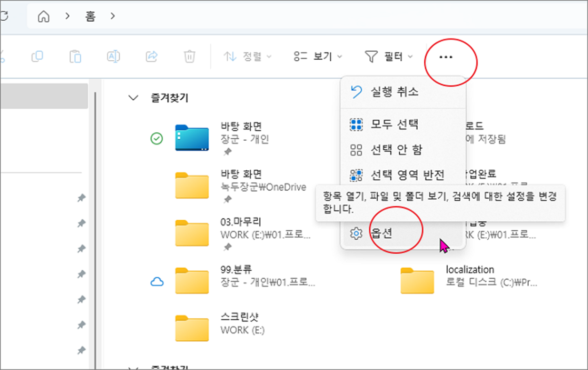Image resolution: width=588 pixels, height=370 pixels.
Task: Click the green sync checkmark status icon
Action: coord(157,139)
